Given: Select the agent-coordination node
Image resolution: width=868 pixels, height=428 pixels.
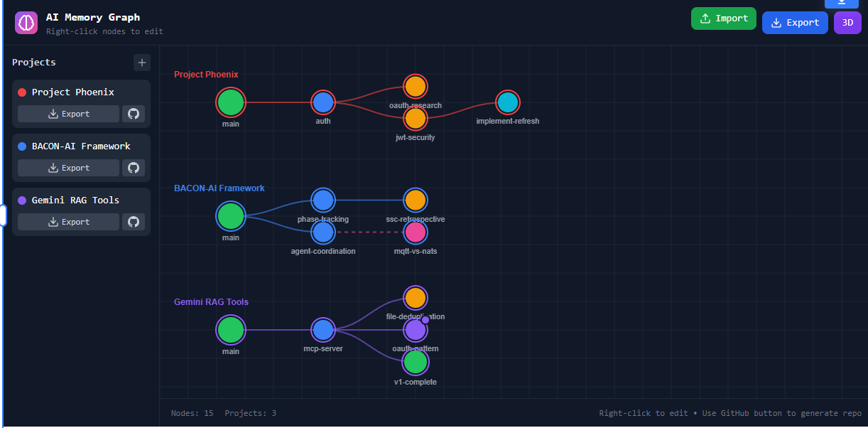Looking at the screenshot, I should click(323, 232).
